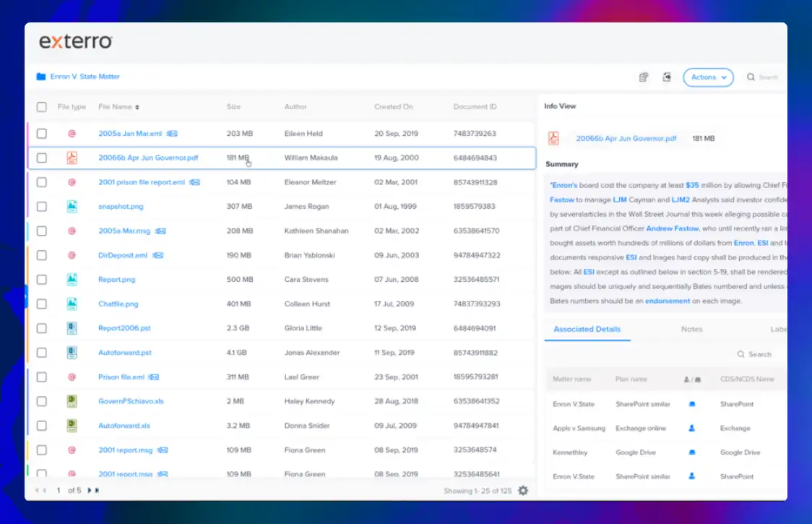Open the 20066b Apr Jun Governor.pdf link in Info View
Image resolution: width=812 pixels, height=524 pixels.
tap(626, 138)
